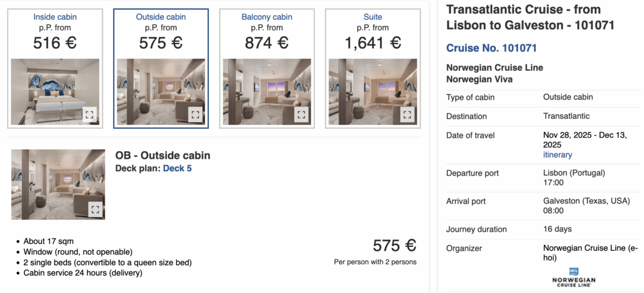Open the itinerary link
The height and width of the screenshot is (293, 644).
point(557,155)
